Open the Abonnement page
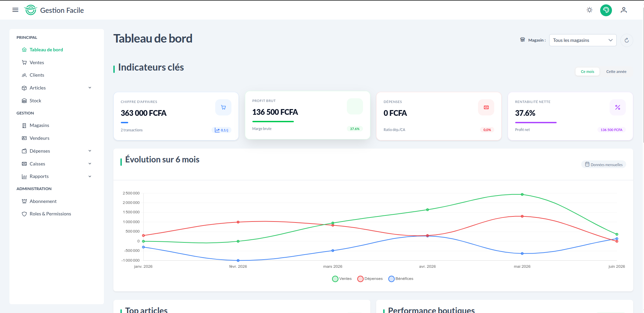The height and width of the screenshot is (313, 644). [43, 201]
